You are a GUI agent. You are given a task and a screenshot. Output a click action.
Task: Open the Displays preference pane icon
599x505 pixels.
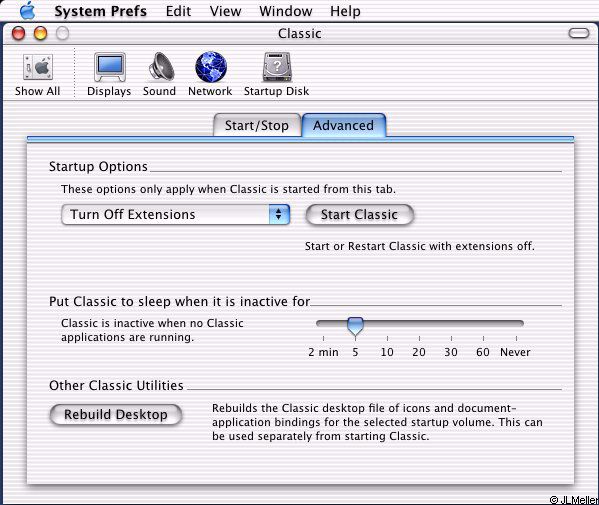coord(110,67)
